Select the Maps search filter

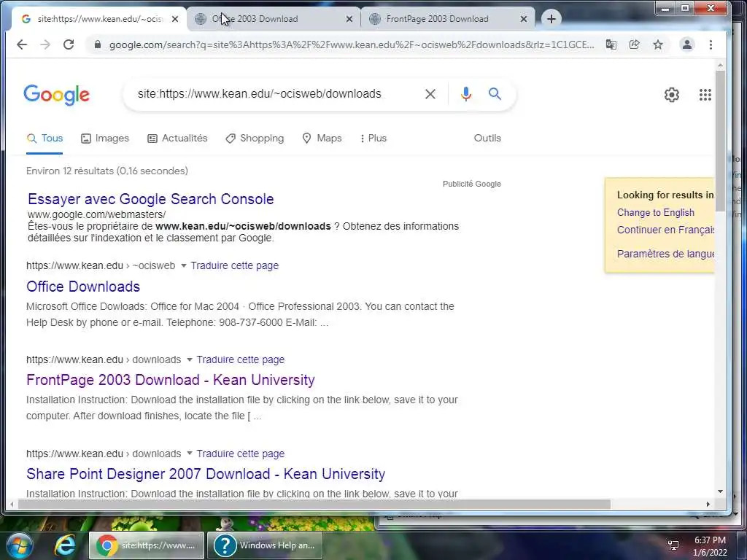pyautogui.click(x=322, y=138)
